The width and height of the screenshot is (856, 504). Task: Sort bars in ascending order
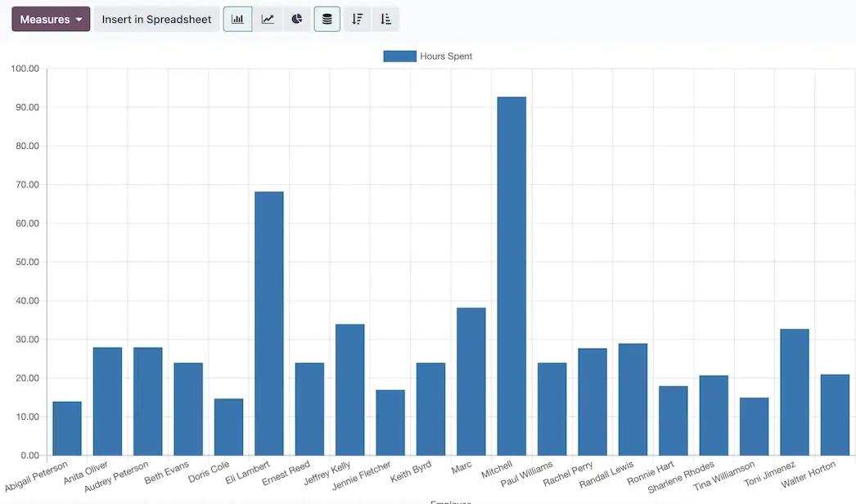pyautogui.click(x=385, y=18)
